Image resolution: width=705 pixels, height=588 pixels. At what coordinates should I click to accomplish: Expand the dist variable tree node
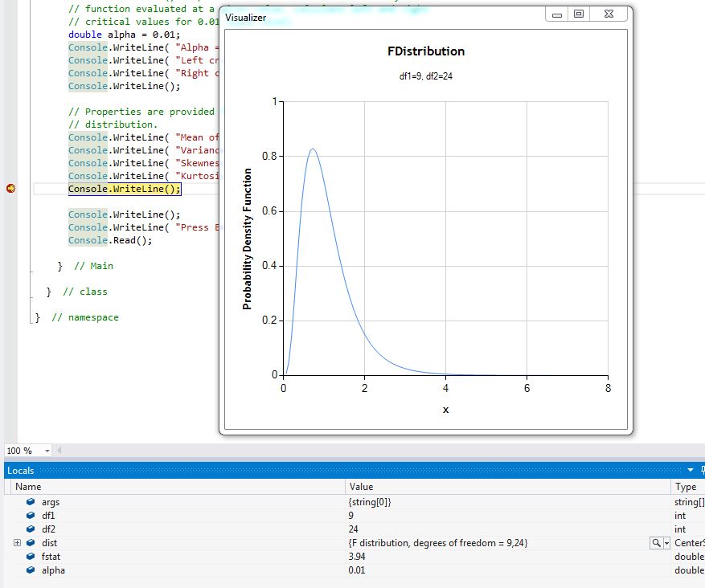click(x=17, y=544)
